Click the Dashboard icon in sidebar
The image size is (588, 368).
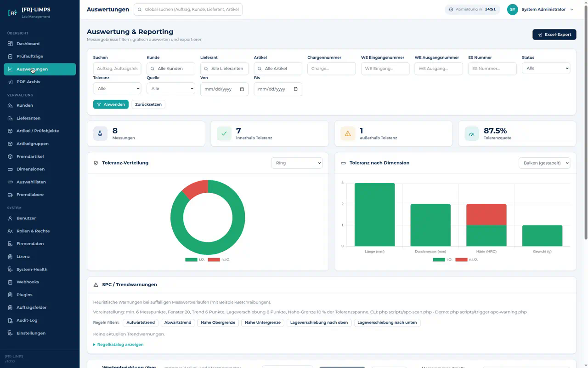click(10, 44)
